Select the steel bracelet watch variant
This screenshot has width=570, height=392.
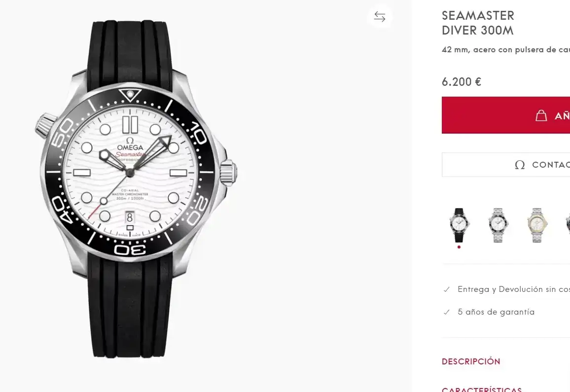(498, 225)
